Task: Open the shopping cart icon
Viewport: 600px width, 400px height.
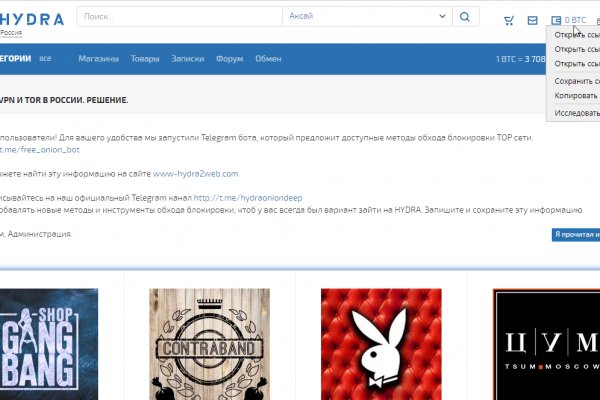Action: 509,20
